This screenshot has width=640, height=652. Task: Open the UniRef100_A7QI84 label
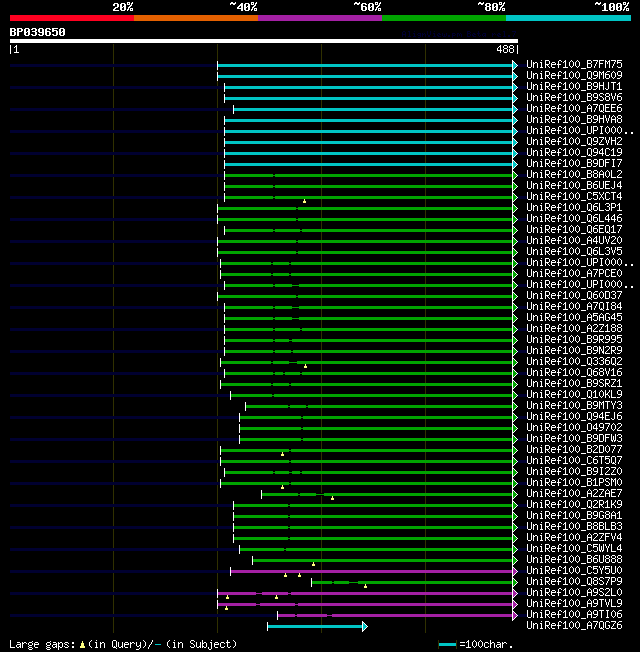point(574,306)
